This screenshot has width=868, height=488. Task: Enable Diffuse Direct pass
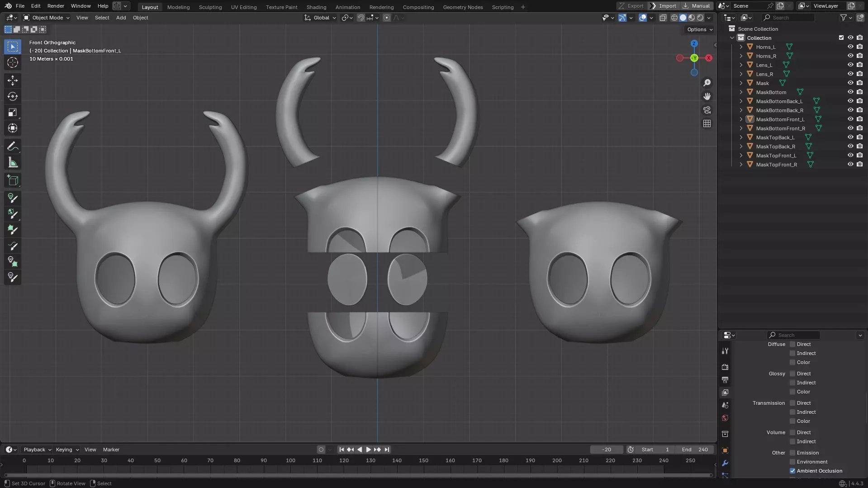point(792,344)
